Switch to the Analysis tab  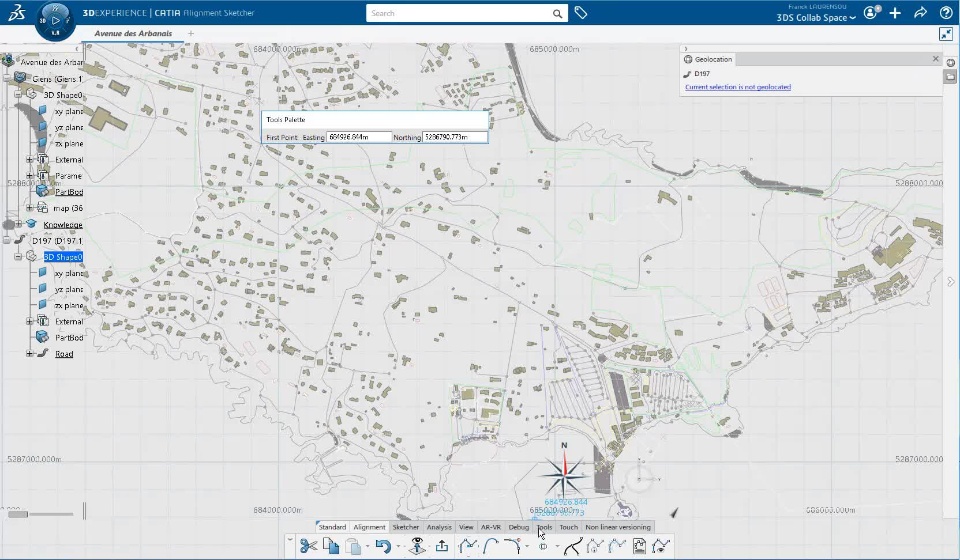[x=439, y=527]
